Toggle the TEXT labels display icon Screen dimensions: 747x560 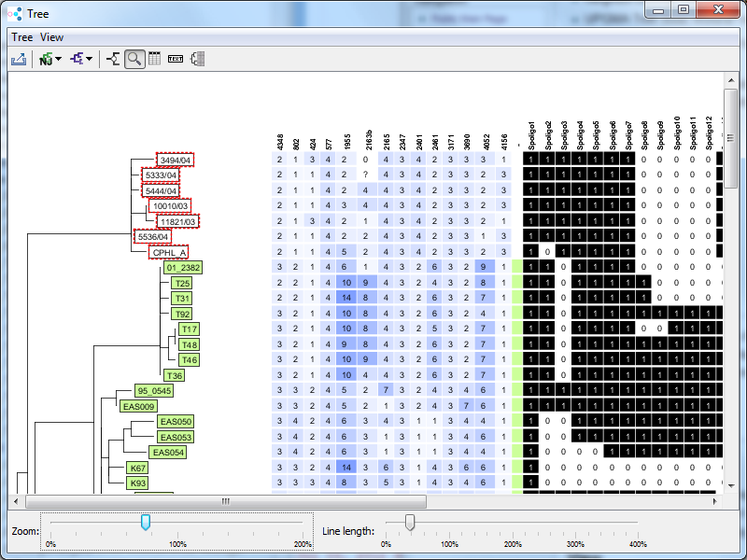click(x=176, y=60)
